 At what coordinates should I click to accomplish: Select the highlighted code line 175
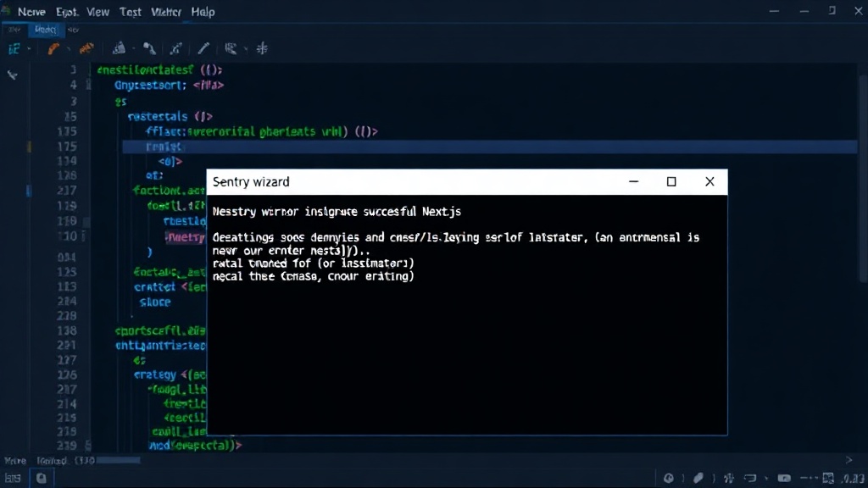coord(489,147)
